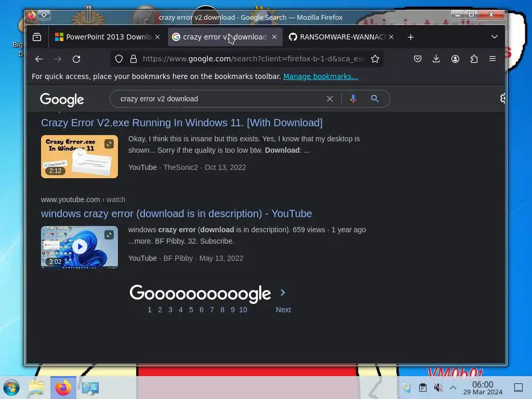Bookmark this page with star icon

(x=375, y=59)
